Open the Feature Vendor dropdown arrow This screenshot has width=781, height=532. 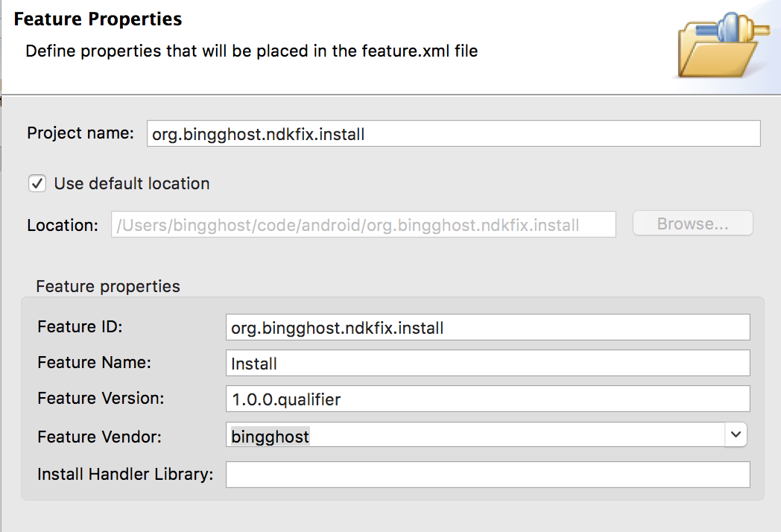[x=736, y=434]
